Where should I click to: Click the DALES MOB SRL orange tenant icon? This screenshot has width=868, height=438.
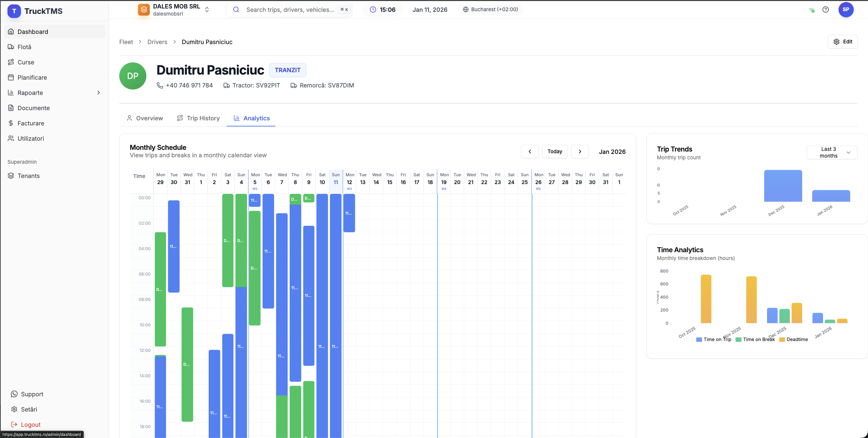pos(144,9)
